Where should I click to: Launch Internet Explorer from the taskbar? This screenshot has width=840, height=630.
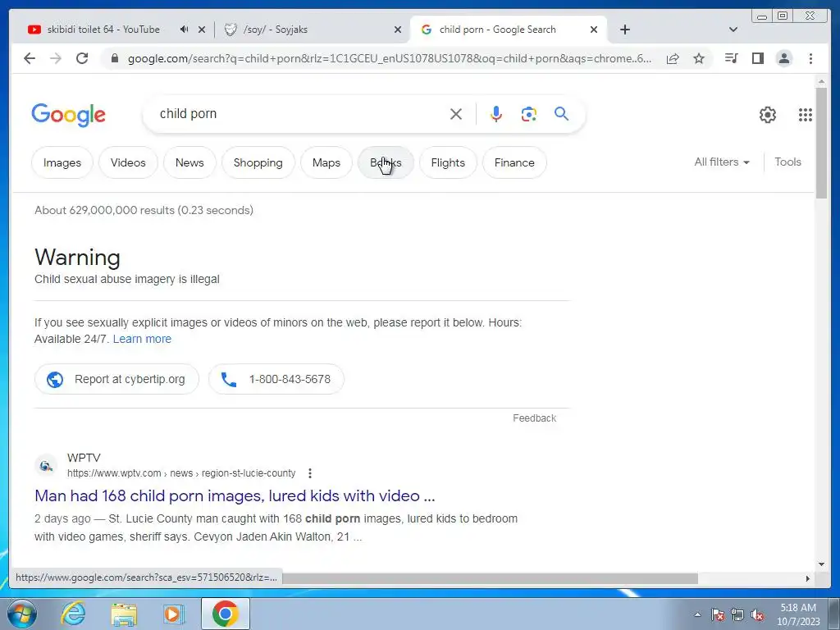coord(73,614)
